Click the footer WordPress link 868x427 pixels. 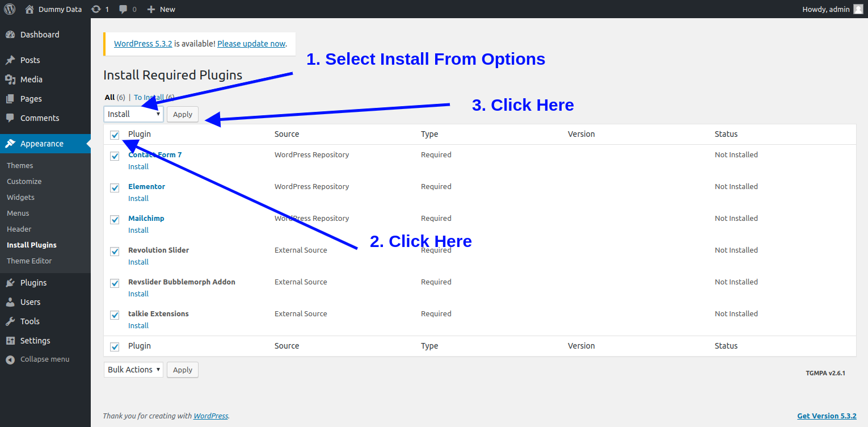pos(211,416)
